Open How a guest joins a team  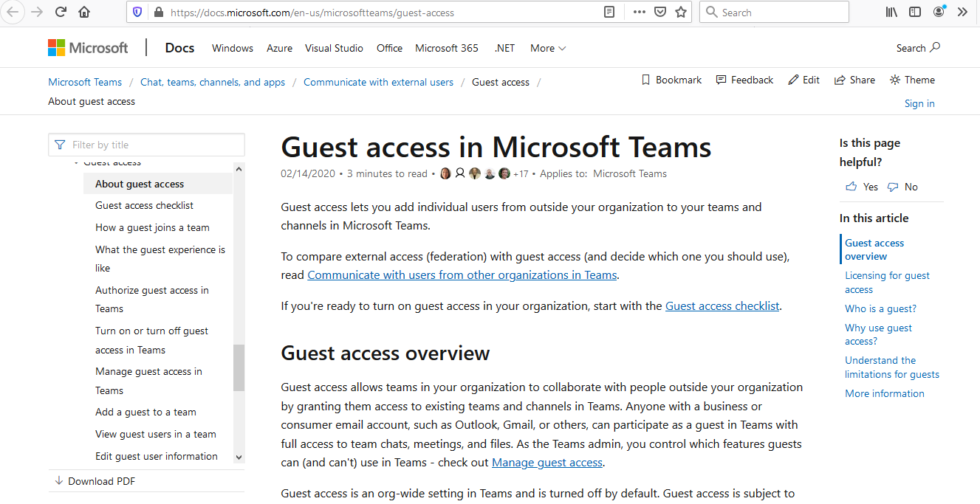point(152,227)
